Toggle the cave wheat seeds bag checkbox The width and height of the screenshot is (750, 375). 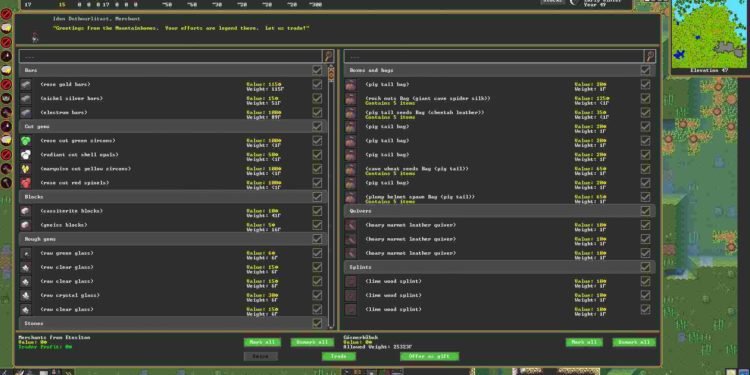pos(645,169)
